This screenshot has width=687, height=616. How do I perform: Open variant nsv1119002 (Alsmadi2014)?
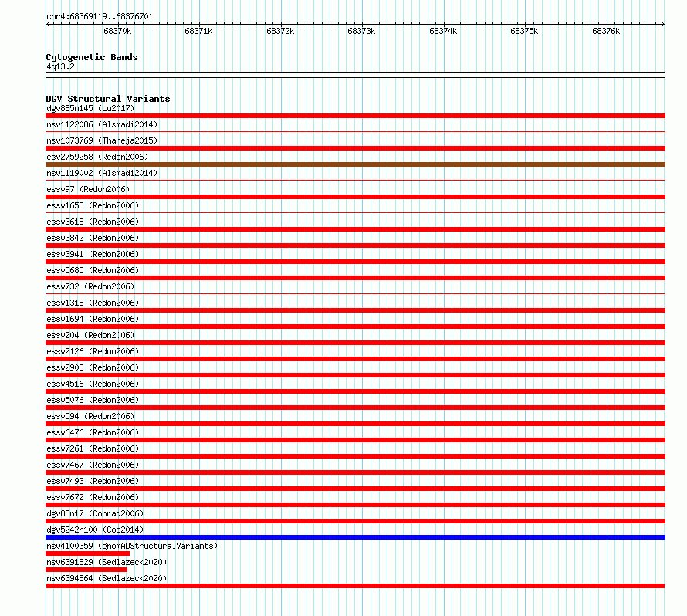click(x=102, y=173)
